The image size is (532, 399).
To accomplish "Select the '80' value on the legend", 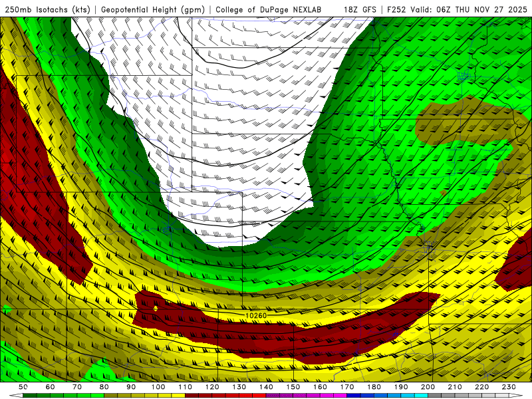I will [x=104, y=387].
